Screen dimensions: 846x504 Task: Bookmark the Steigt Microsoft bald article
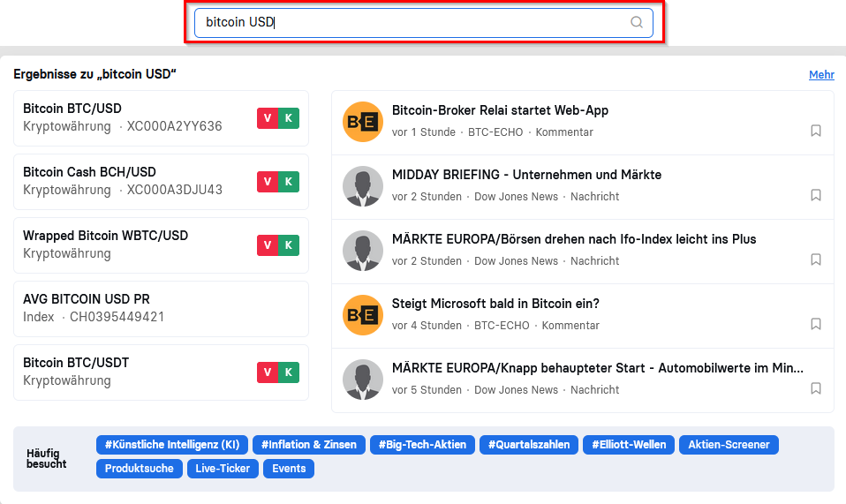pyautogui.click(x=816, y=323)
